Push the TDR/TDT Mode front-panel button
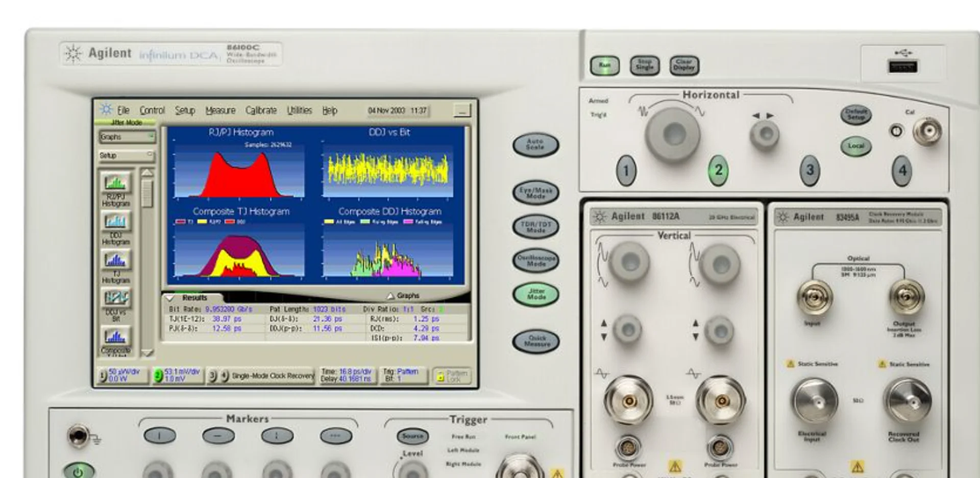 [x=535, y=227]
